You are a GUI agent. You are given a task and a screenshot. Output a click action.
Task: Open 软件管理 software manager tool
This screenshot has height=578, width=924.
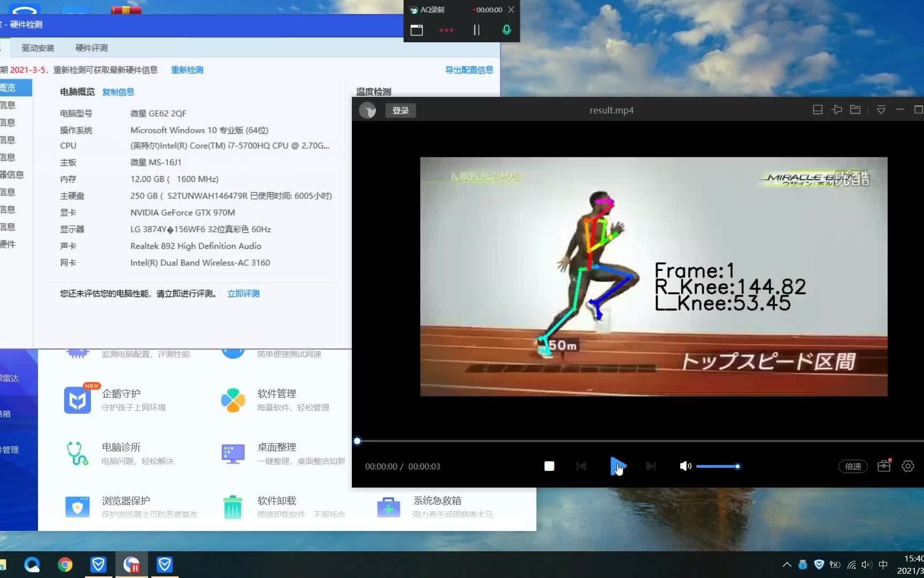275,400
